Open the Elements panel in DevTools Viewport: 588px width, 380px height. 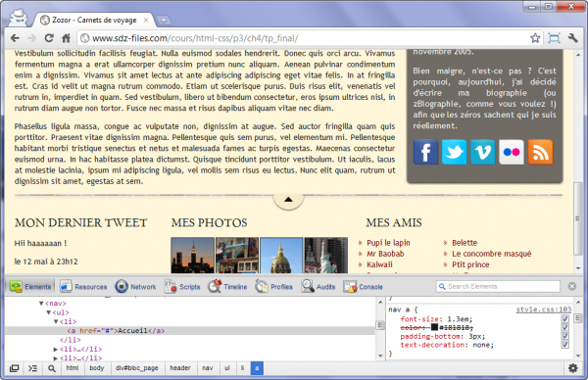coord(30,287)
